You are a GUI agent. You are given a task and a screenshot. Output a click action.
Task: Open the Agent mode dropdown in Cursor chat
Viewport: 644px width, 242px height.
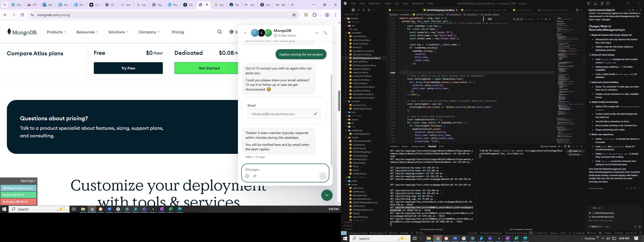coord(596,227)
